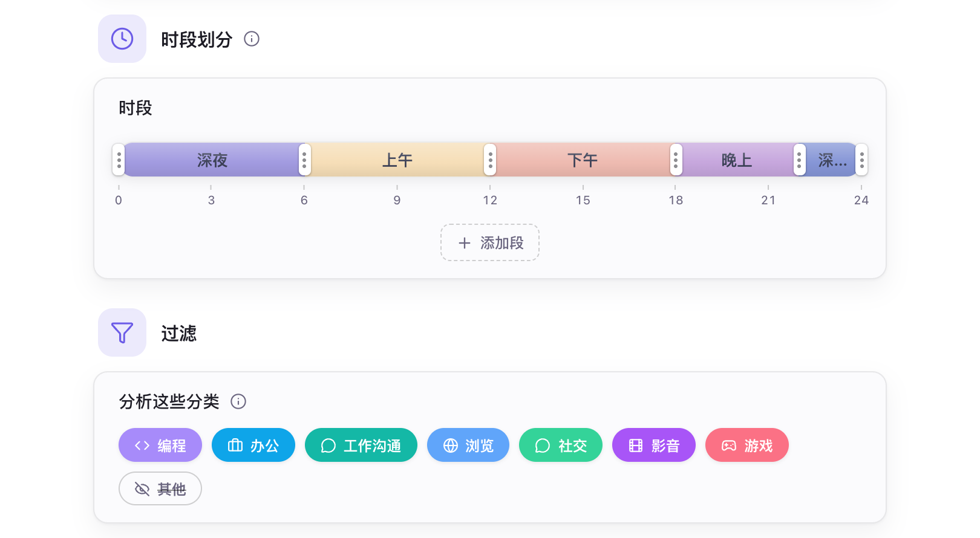
Task: Click the handle between 深夜 and 上午
Action: (304, 160)
